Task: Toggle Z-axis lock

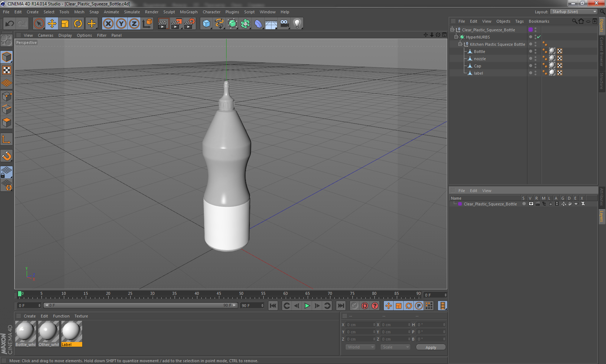Action: coord(134,24)
